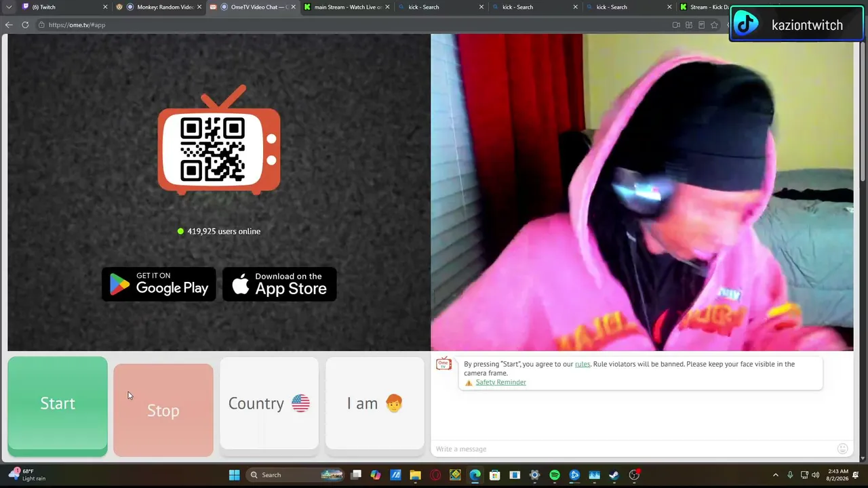Image resolution: width=868 pixels, height=488 pixels.
Task: Click the kaziontwitch TikTok overlay badge
Action: click(x=797, y=25)
